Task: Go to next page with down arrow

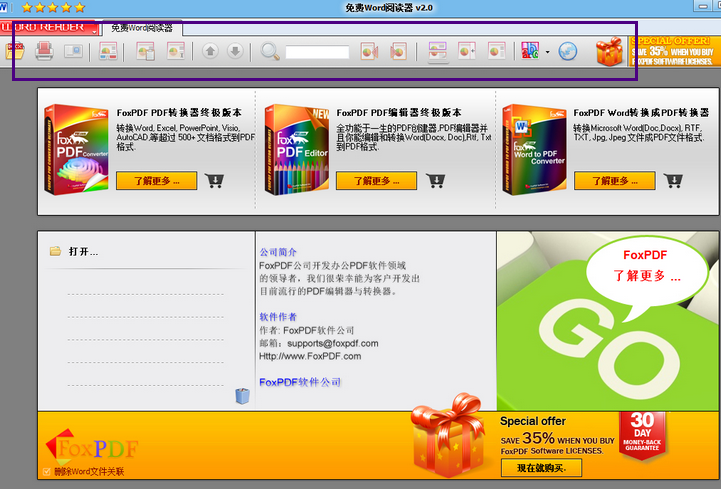Action: [x=235, y=51]
